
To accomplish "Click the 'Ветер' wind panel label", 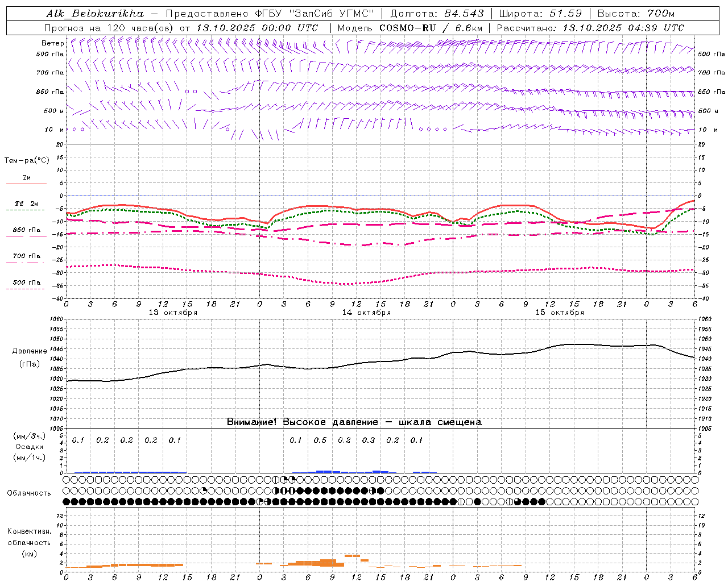I will point(52,43).
